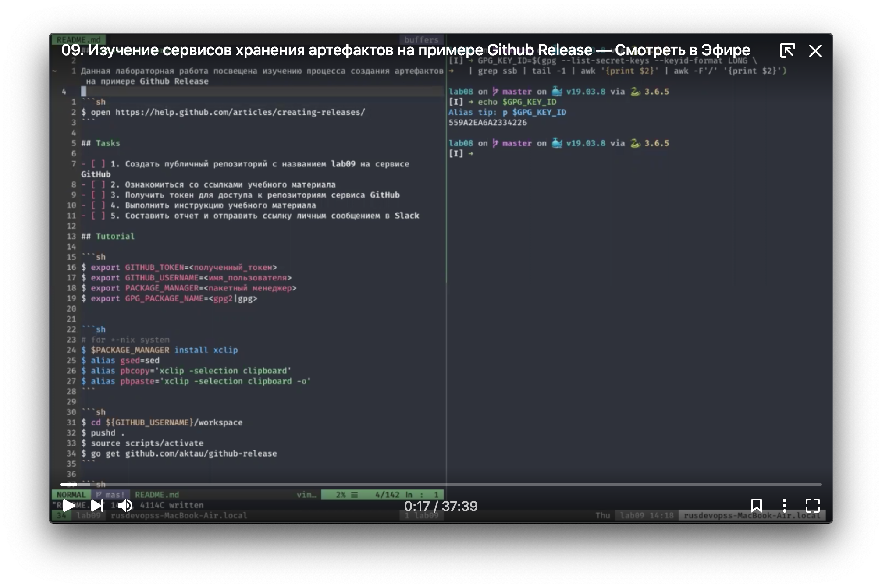Check task 3 checkbox about GitHub token
The width and height of the screenshot is (882, 588).
[98, 195]
